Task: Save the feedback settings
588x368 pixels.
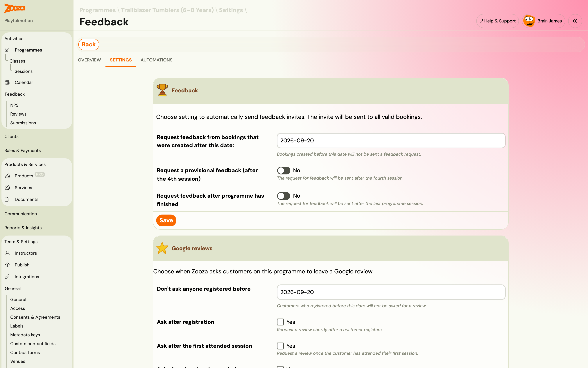Action: coord(166,220)
